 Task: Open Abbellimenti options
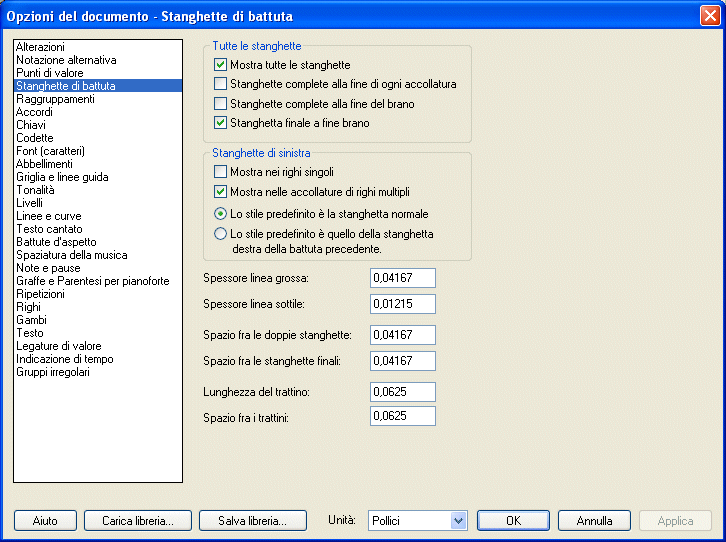click(x=98, y=163)
